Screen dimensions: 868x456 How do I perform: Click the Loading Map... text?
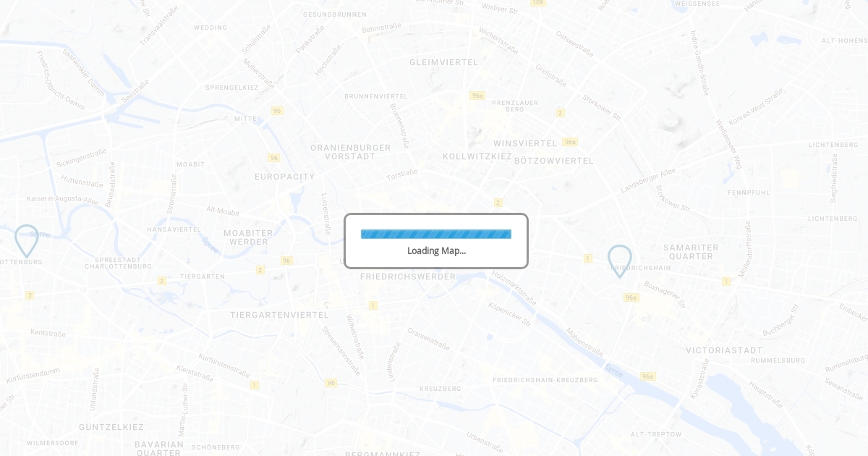click(436, 250)
